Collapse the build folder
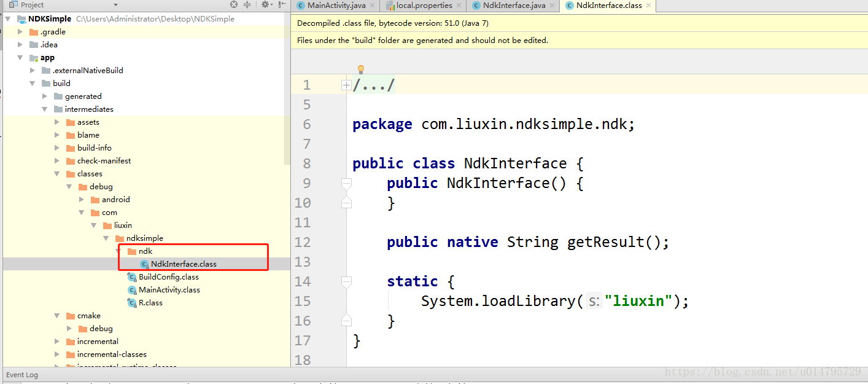868x384 pixels. click(33, 84)
